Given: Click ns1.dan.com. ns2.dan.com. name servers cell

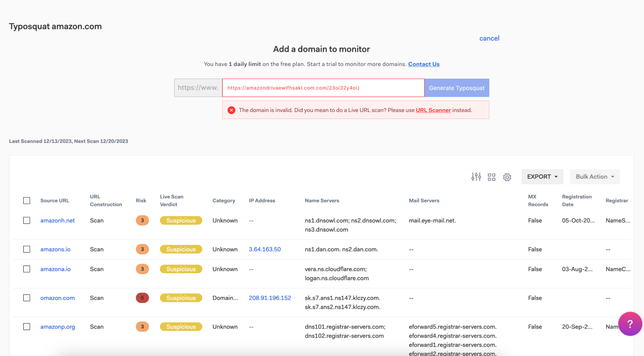Looking at the screenshot, I should 341,249.
